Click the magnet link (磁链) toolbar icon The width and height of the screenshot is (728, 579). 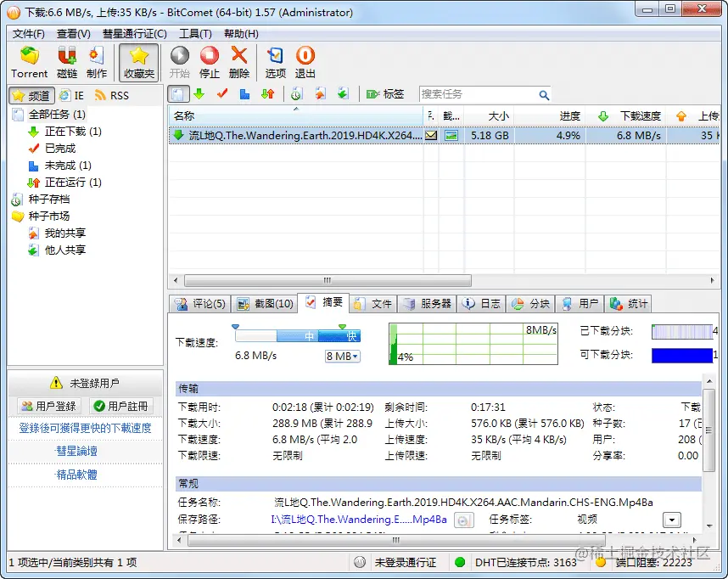67,62
